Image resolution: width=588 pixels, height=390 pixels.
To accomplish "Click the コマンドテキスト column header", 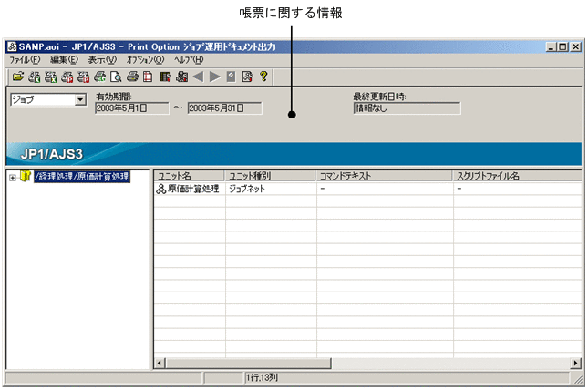I will (x=384, y=176).
